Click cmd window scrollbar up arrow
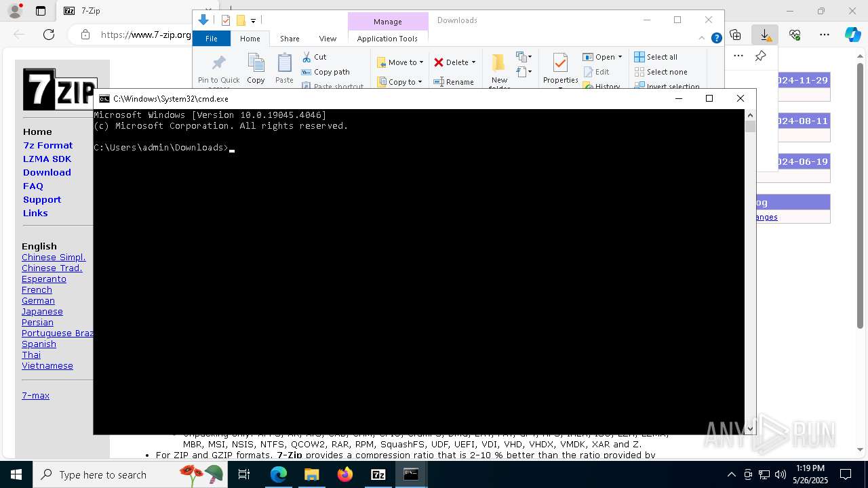The image size is (868, 488). tap(750, 115)
